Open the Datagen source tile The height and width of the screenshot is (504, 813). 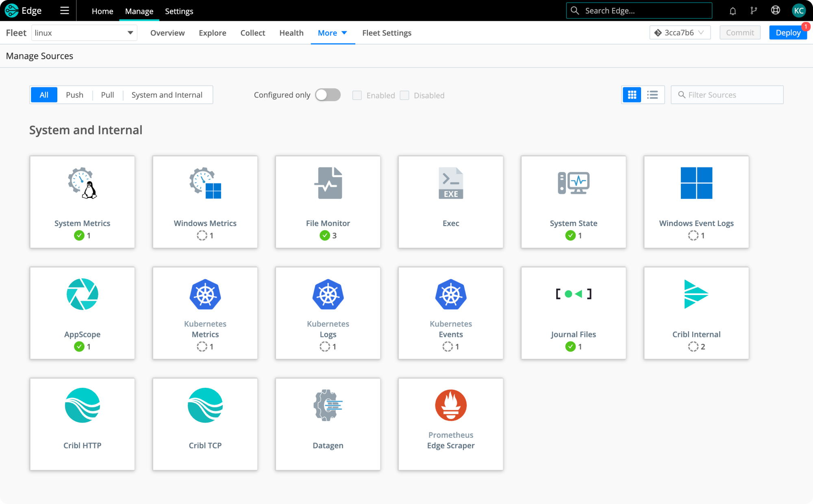pyautogui.click(x=328, y=424)
